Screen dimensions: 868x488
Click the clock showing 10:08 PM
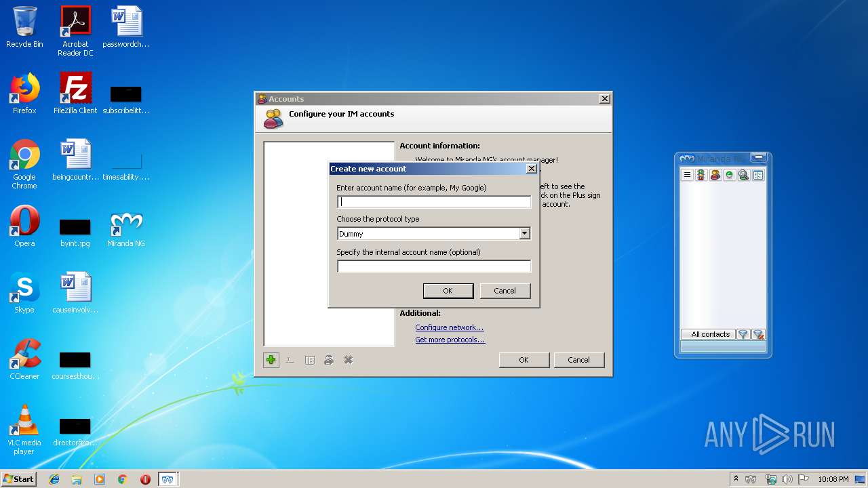tap(833, 479)
